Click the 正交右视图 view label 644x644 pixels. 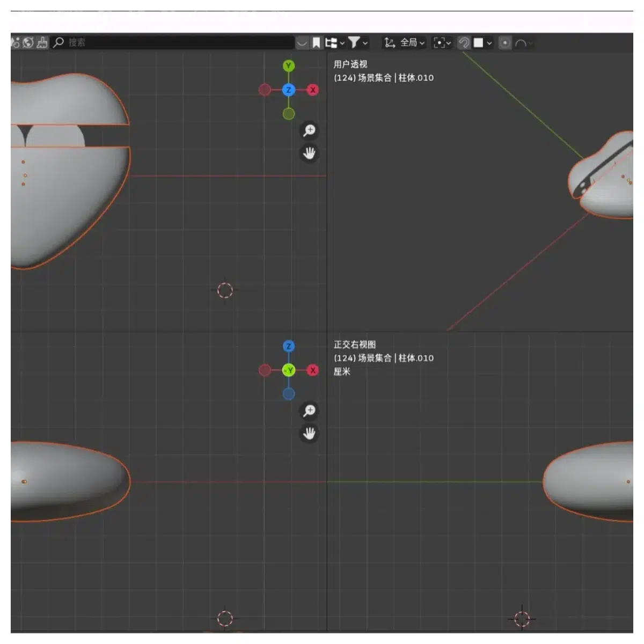point(355,345)
